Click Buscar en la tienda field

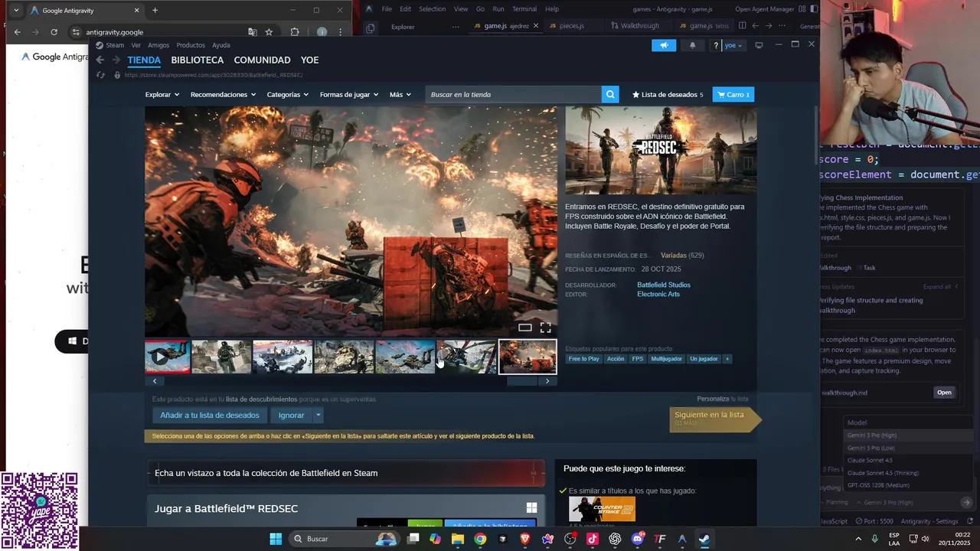(514, 94)
